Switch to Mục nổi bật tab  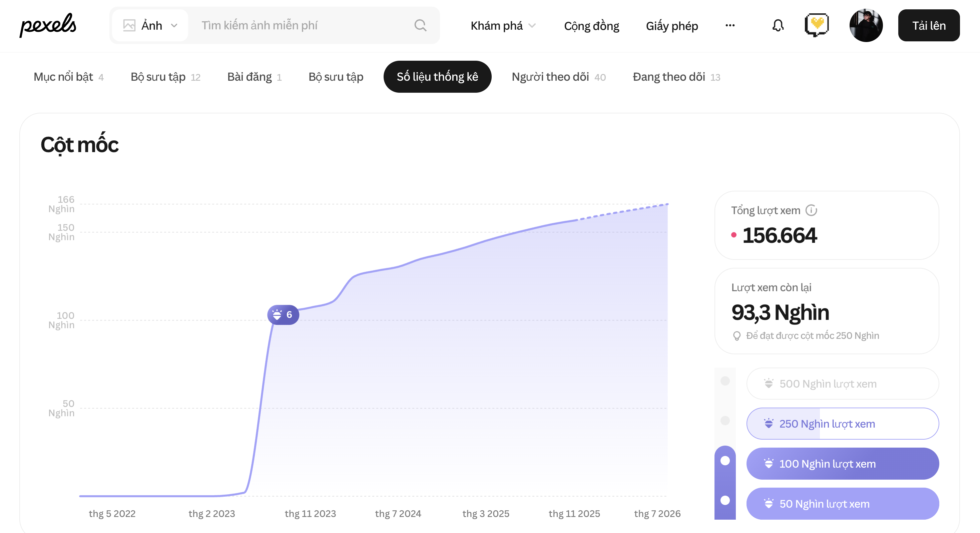click(x=68, y=77)
